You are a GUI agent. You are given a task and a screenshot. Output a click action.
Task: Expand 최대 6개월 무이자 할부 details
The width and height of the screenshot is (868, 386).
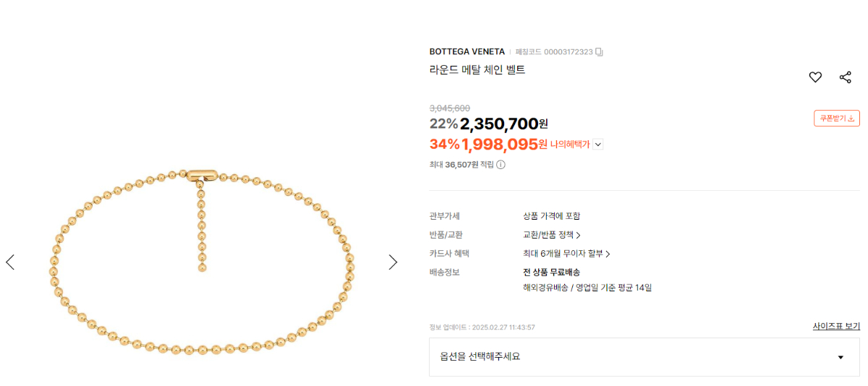[x=566, y=254]
